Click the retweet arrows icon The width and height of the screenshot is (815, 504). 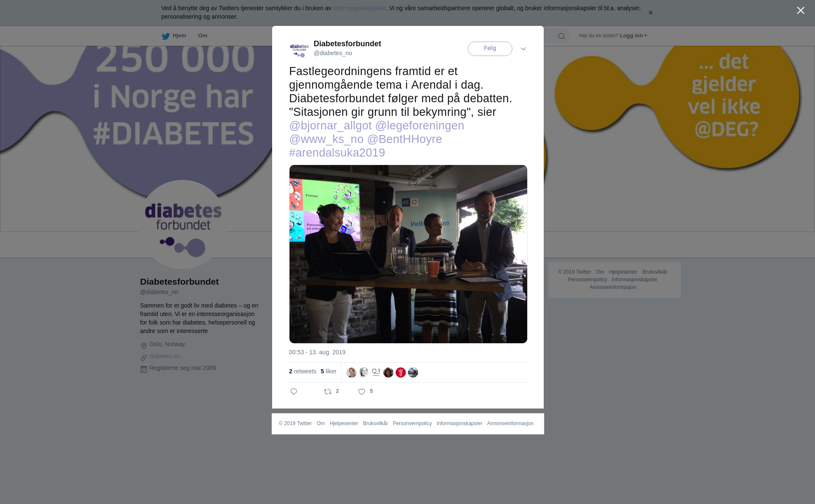tap(328, 392)
